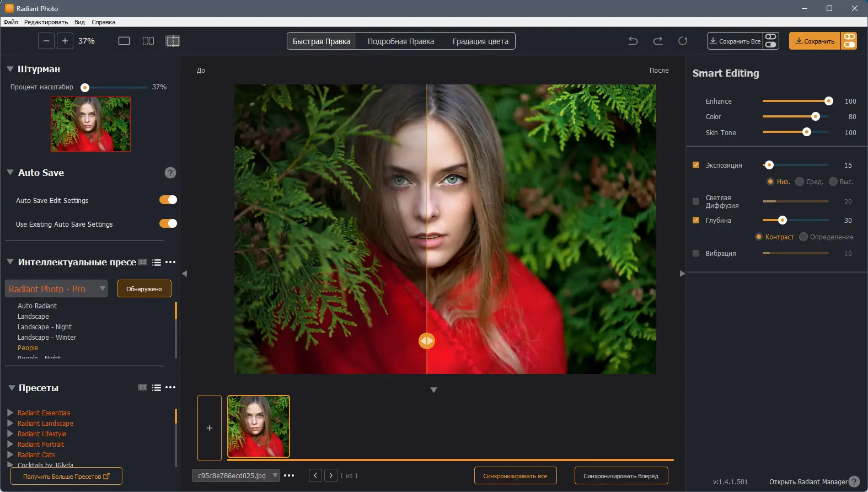This screenshot has width=868, height=492.
Task: Adjust the Enhance slider
Action: 795,101
